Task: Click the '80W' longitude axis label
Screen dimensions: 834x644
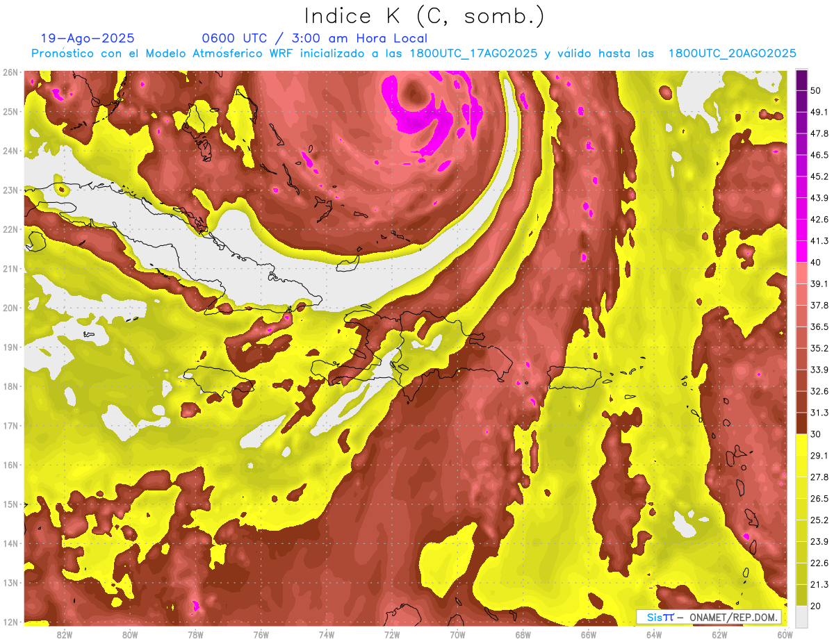Action: (x=130, y=634)
